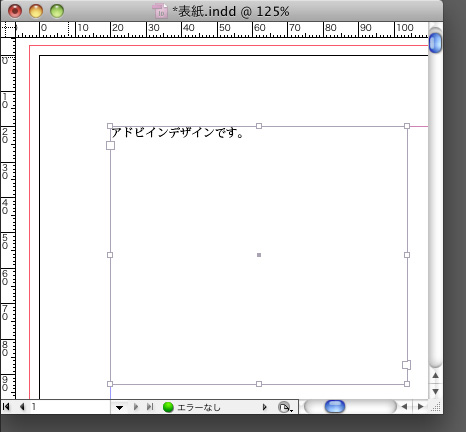Go to the previous page arrow
The image size is (466, 432).
click(22, 407)
